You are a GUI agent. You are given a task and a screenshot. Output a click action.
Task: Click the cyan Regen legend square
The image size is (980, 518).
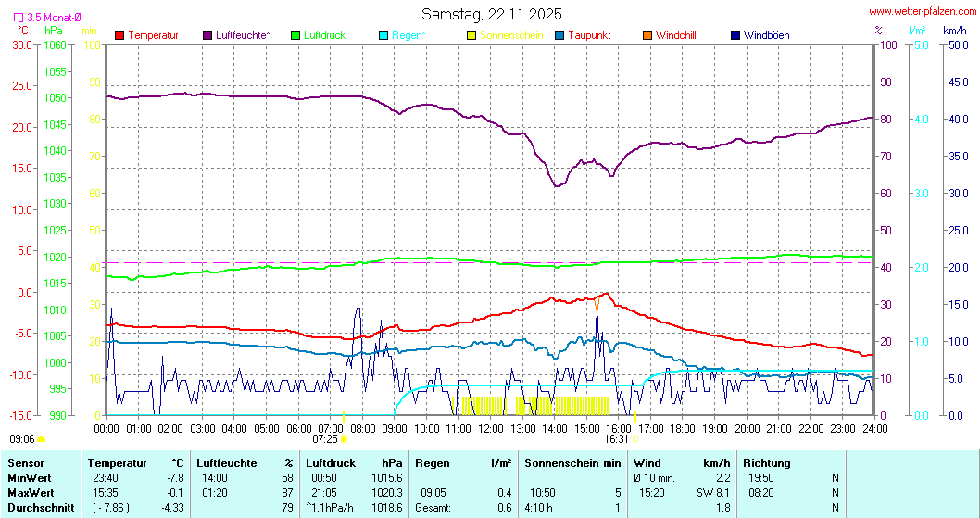tap(383, 35)
